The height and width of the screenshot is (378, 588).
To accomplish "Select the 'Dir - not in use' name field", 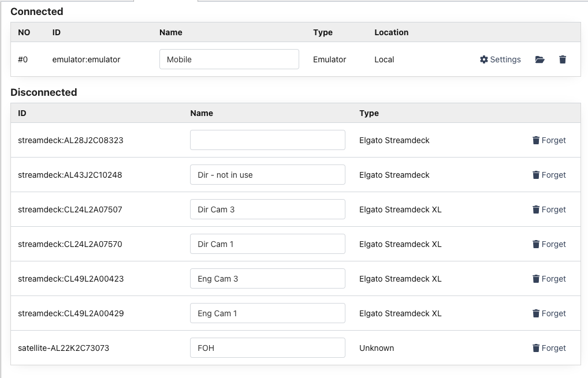I will 267,174.
